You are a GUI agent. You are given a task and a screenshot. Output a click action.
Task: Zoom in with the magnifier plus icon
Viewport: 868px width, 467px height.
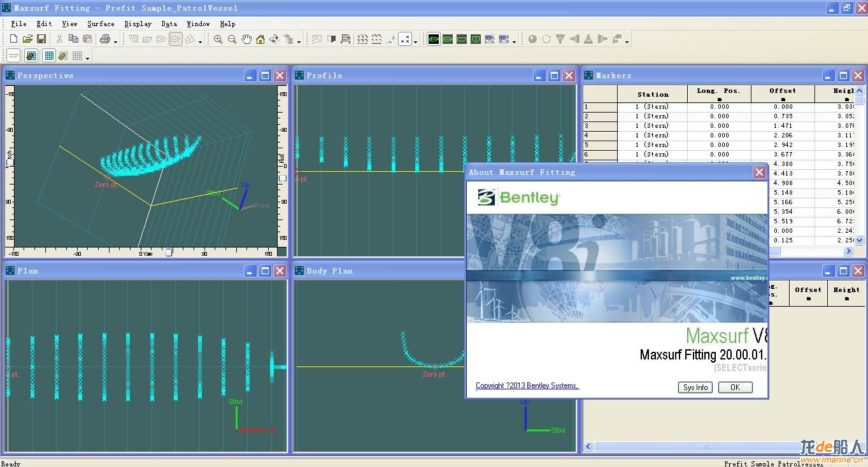click(218, 39)
